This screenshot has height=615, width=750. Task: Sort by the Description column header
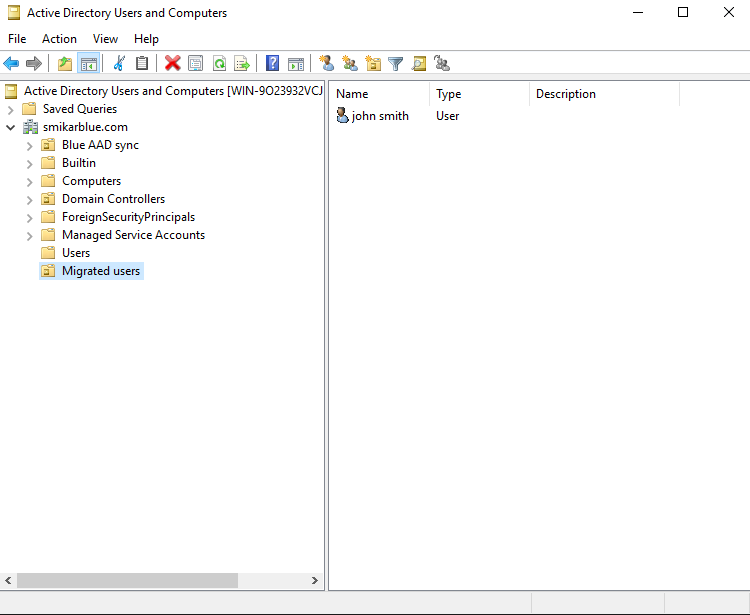605,94
